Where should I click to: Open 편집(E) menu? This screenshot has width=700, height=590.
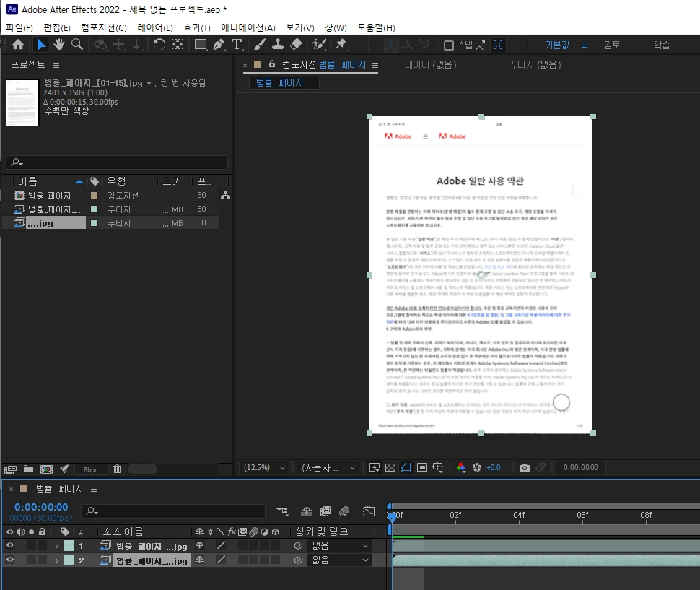click(57, 27)
